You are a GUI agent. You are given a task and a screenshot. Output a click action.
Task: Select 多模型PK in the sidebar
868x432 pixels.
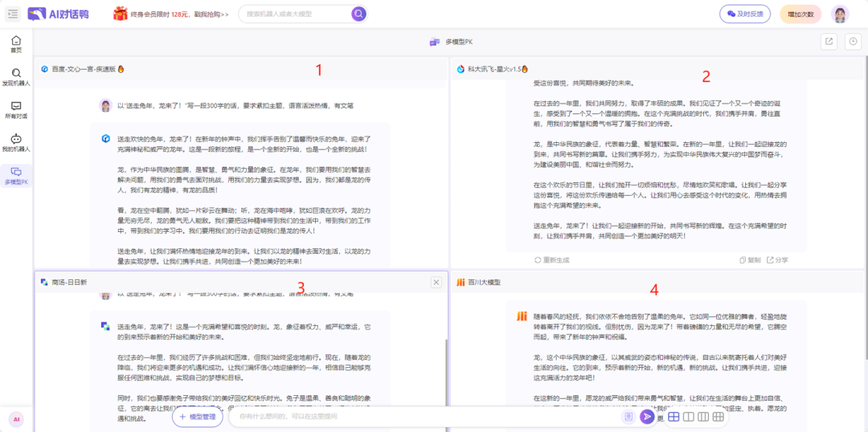click(16, 176)
